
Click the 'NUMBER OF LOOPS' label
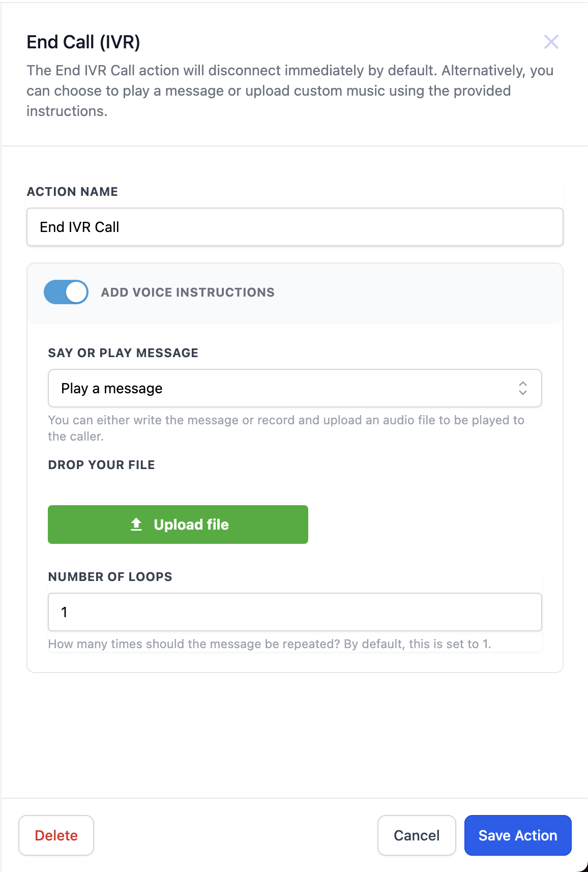tap(110, 577)
